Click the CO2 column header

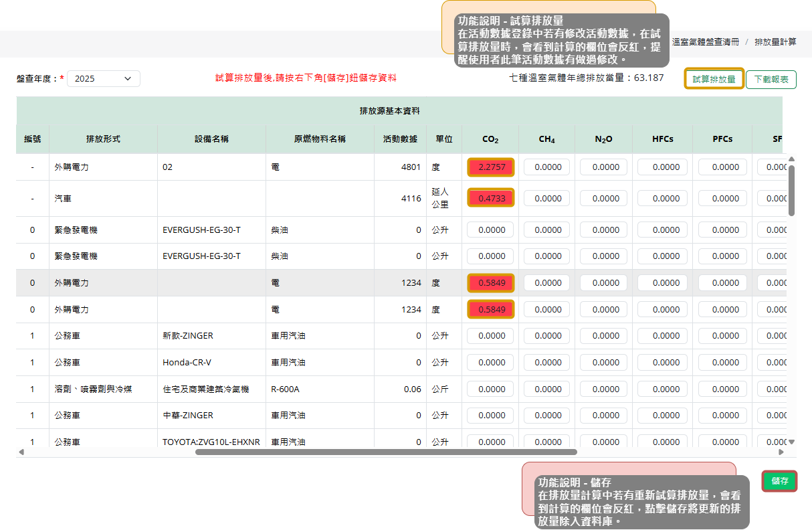coord(490,139)
